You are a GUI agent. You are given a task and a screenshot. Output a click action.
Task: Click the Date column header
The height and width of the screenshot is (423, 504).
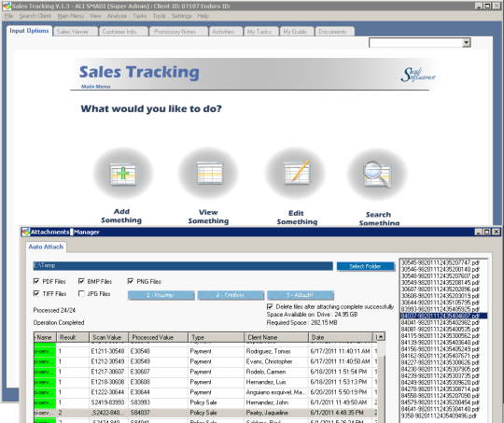341,337
